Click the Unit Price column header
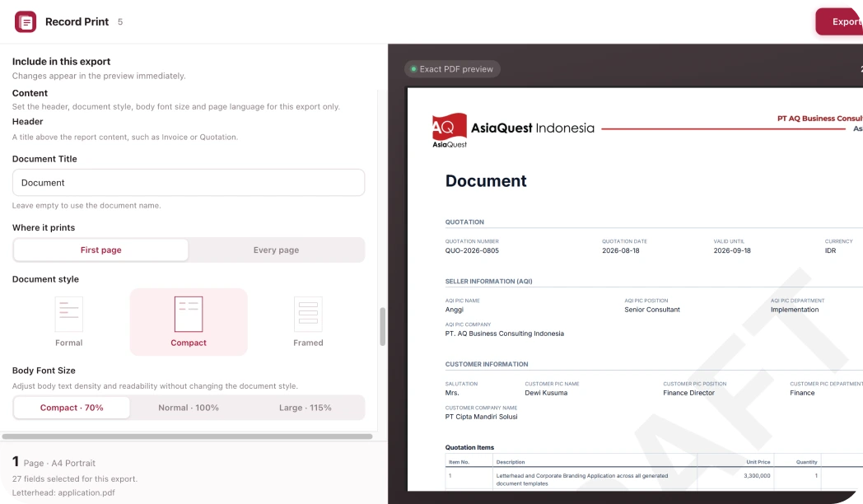Viewport: 863px width, 504px height. tap(758, 462)
